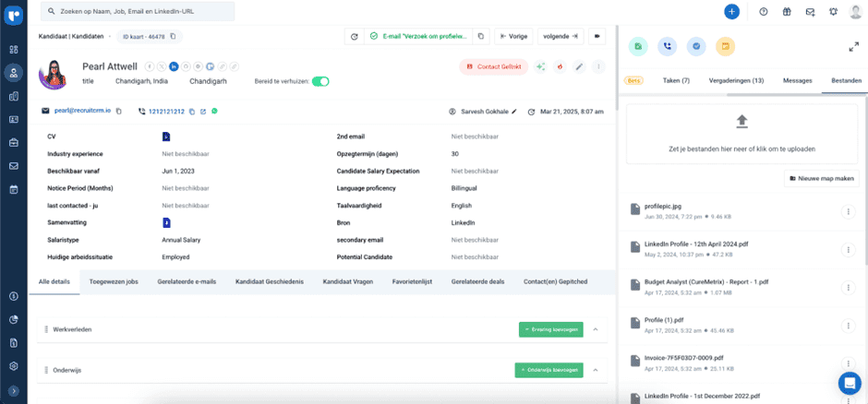Click the Onderwijs toevoegen button
The image size is (868, 404).
549,370
